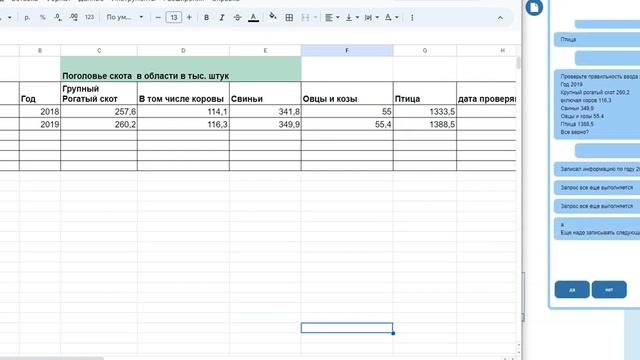Open the font family dropdown
The height and width of the screenshot is (360, 640).
pos(124,18)
